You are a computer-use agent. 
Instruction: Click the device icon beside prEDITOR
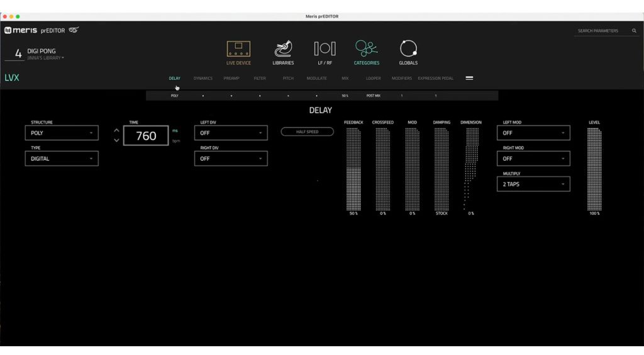74,30
